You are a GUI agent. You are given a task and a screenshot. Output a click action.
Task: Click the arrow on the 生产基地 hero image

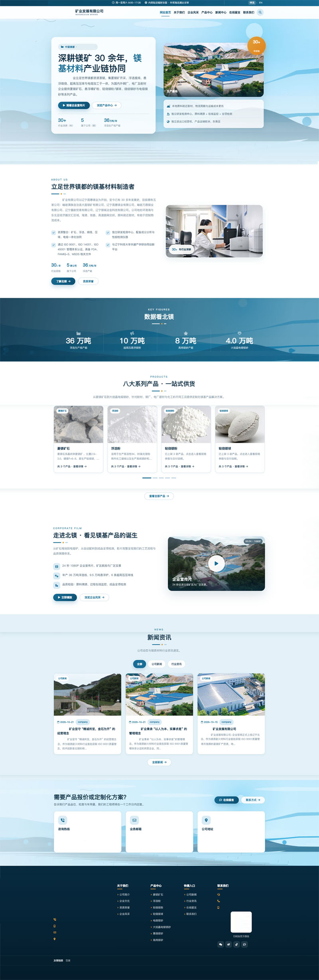[x=259, y=91]
